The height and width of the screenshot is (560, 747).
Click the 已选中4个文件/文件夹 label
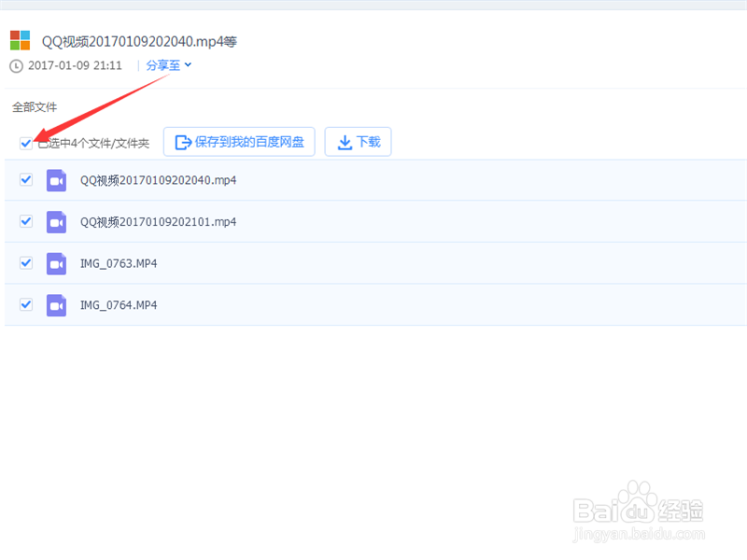tap(93, 144)
